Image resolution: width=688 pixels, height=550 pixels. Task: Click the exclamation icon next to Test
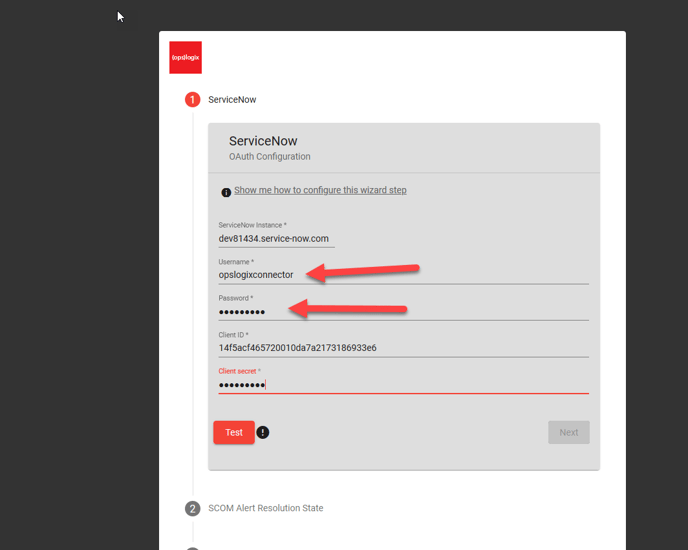click(x=263, y=432)
